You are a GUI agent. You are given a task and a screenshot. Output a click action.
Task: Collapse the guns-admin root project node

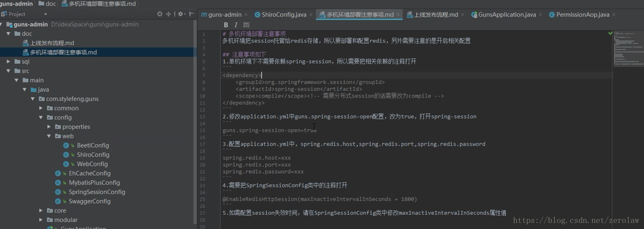point(2,24)
